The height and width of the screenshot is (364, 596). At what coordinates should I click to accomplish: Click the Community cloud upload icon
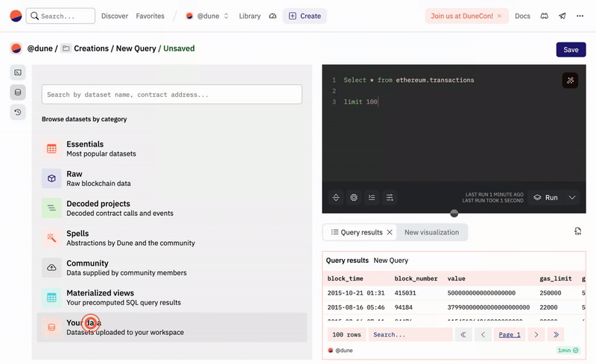coord(51,267)
